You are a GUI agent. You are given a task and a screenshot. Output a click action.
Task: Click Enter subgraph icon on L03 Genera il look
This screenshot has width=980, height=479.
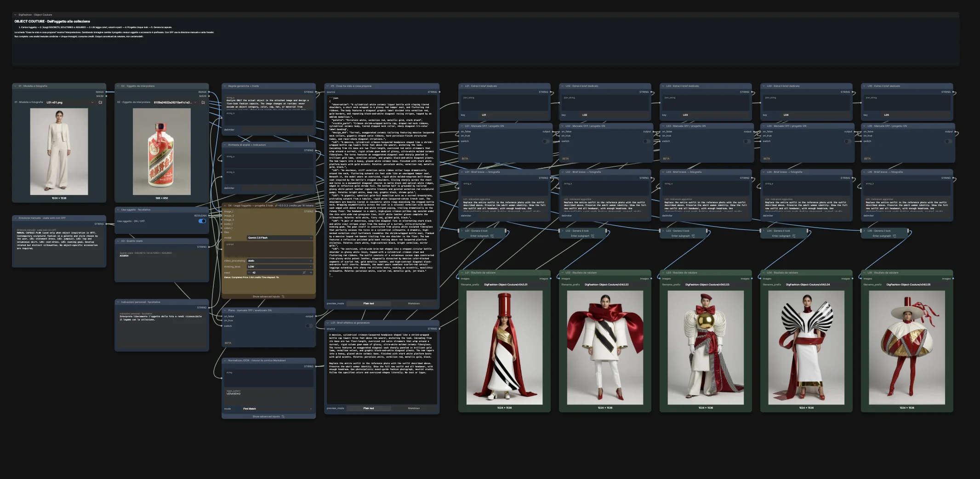coord(693,236)
